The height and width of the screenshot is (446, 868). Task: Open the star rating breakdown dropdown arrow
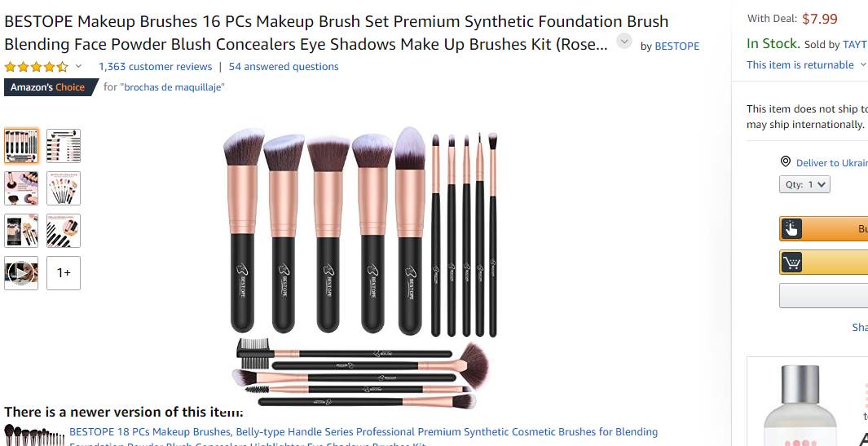78,66
